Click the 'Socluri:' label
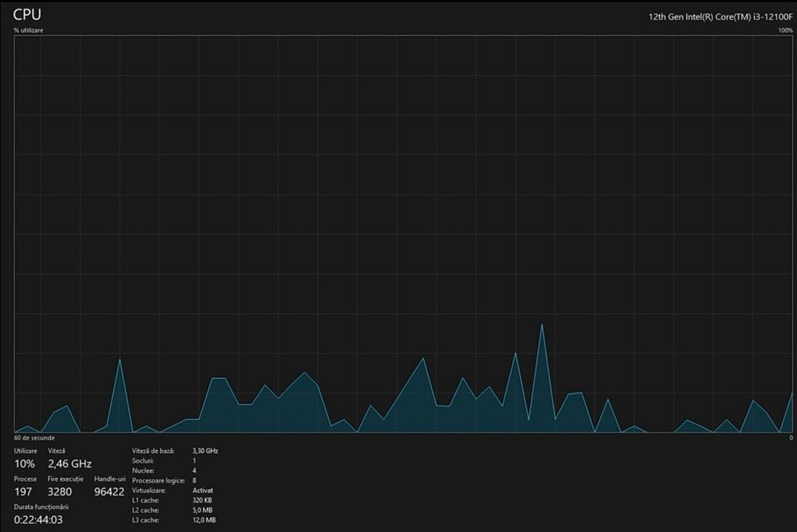This screenshot has width=797, height=532. (x=143, y=461)
